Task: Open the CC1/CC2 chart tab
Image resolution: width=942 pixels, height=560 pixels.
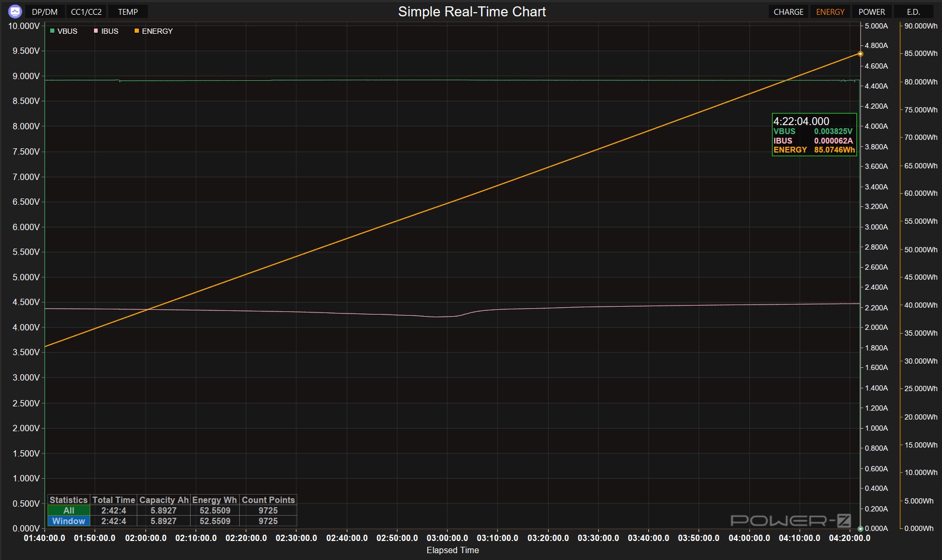Action: tap(87, 12)
